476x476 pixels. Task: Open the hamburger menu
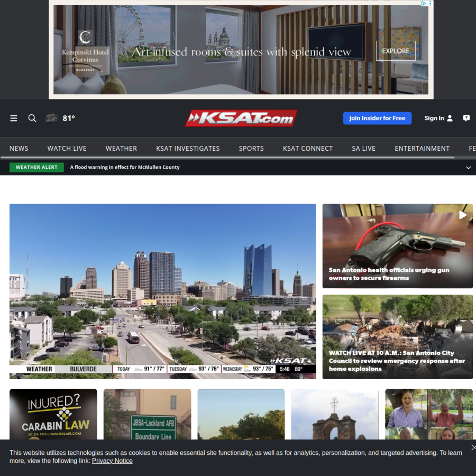[13, 118]
